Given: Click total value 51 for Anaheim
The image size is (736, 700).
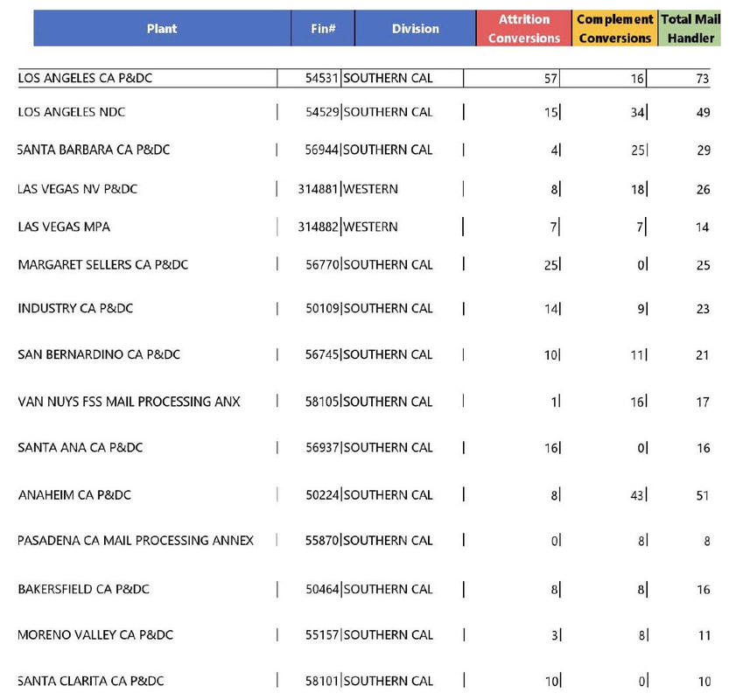Looking at the screenshot, I should pyautogui.click(x=703, y=495).
